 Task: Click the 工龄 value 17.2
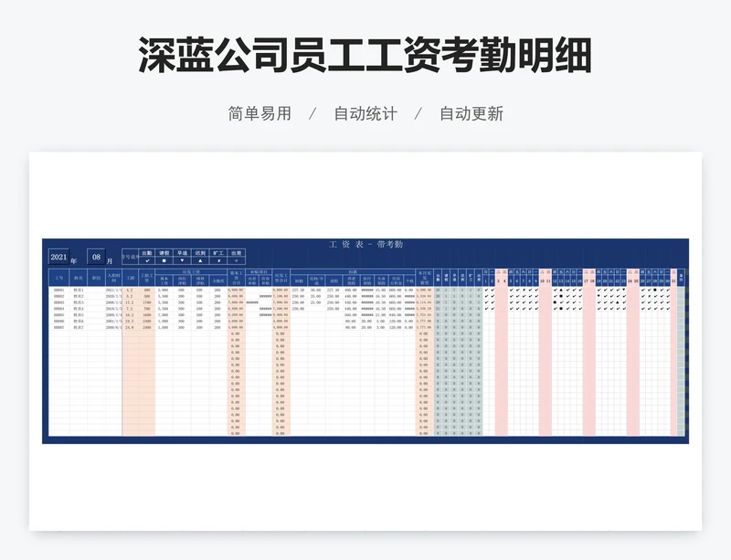[x=130, y=302]
